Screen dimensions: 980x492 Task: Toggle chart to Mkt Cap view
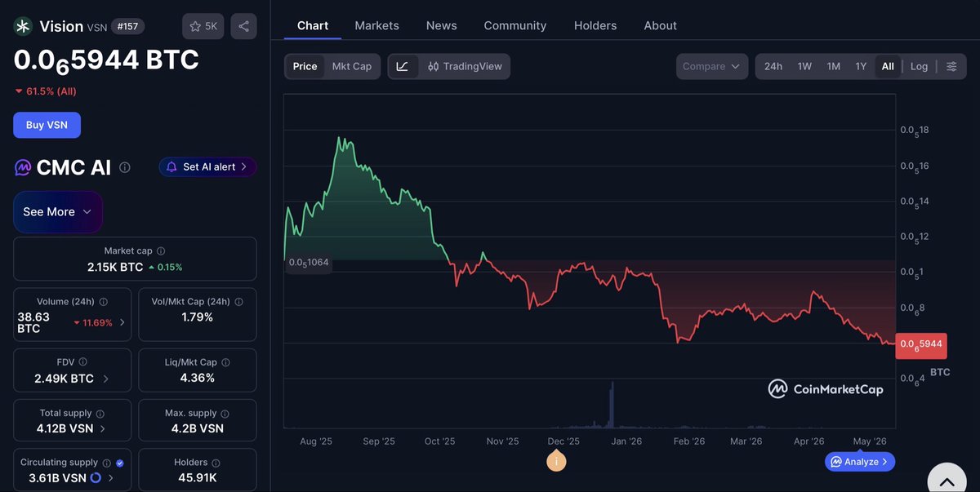point(351,66)
